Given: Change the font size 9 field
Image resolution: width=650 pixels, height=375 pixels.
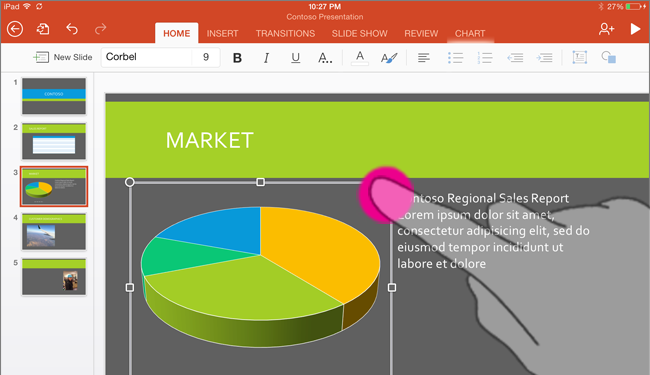Looking at the screenshot, I should tap(206, 57).
